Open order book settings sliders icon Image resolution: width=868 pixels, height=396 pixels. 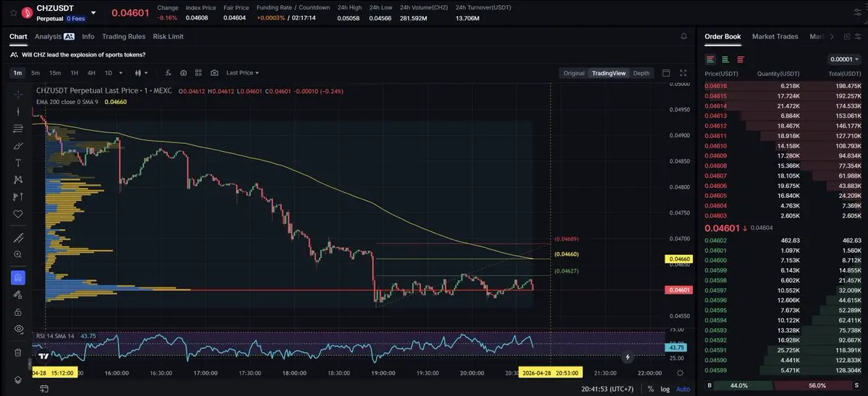pos(856,36)
